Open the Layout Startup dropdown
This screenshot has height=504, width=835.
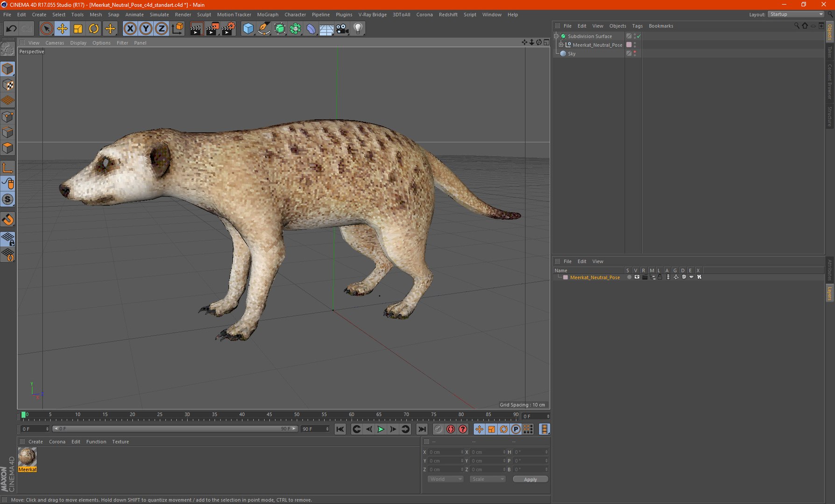796,14
